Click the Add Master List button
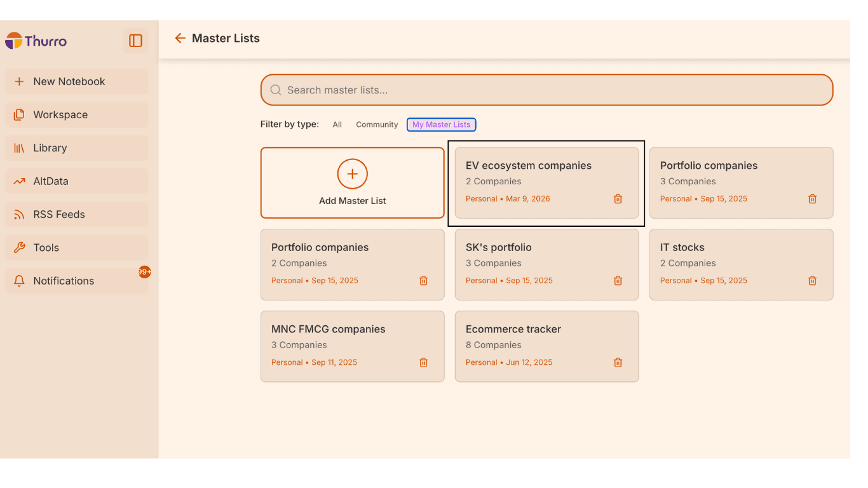 (x=352, y=182)
